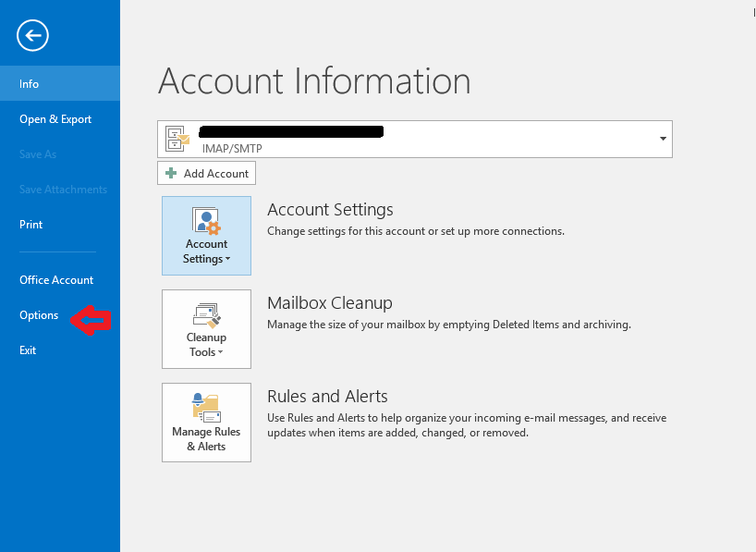The height and width of the screenshot is (552, 756).
Task: Click the mail account cabinet icon
Action: click(x=177, y=139)
